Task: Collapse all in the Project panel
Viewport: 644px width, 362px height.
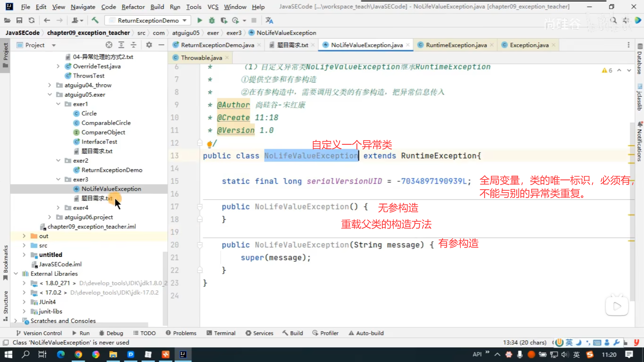Action: point(133,45)
